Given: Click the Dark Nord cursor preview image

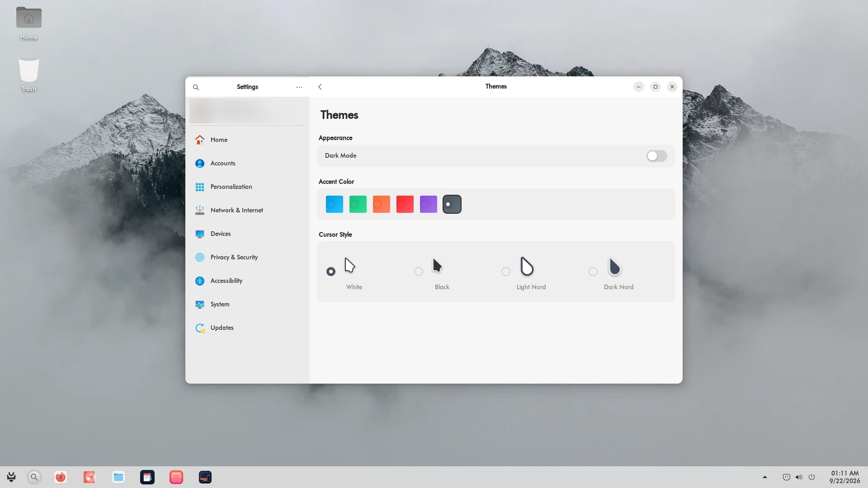Looking at the screenshot, I should (x=614, y=267).
